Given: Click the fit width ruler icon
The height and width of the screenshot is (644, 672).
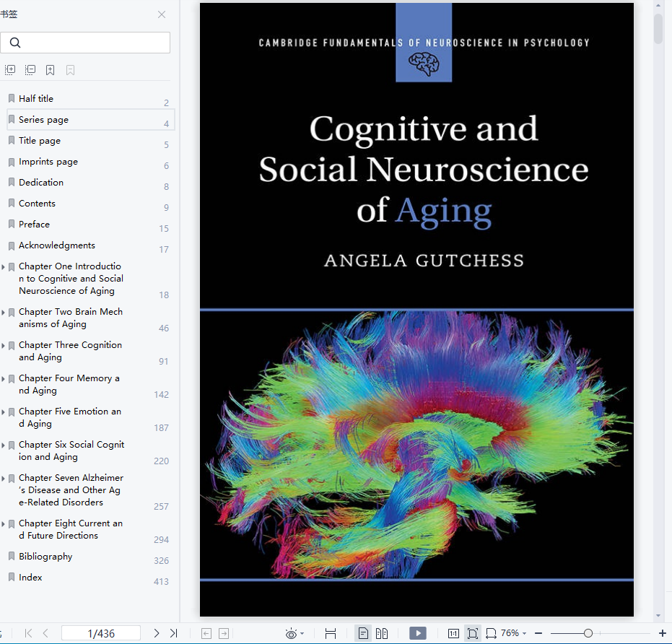Looking at the screenshot, I should click(331, 633).
